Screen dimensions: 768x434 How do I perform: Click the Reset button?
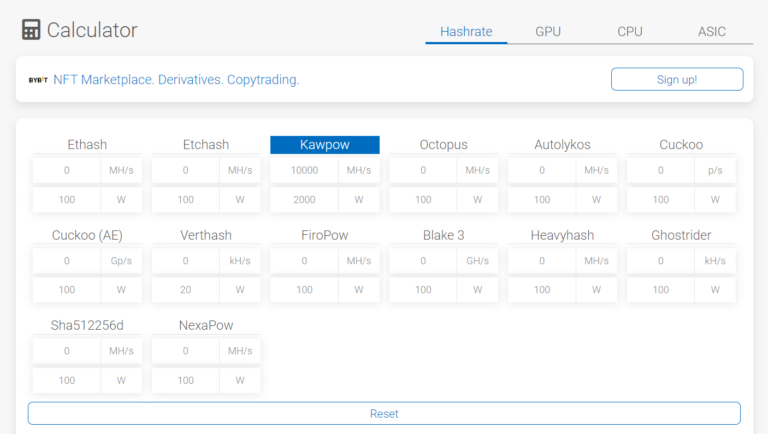[x=384, y=413]
